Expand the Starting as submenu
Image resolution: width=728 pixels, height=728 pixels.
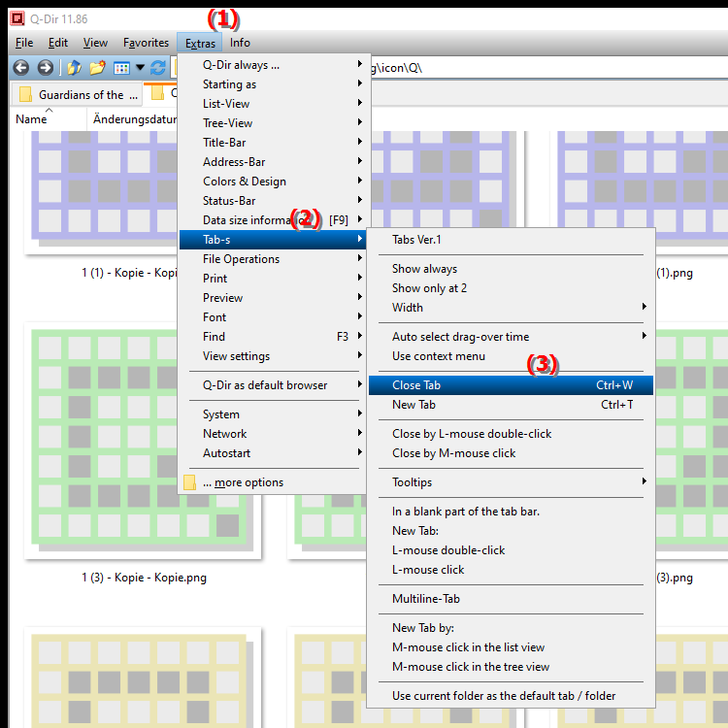[273, 84]
